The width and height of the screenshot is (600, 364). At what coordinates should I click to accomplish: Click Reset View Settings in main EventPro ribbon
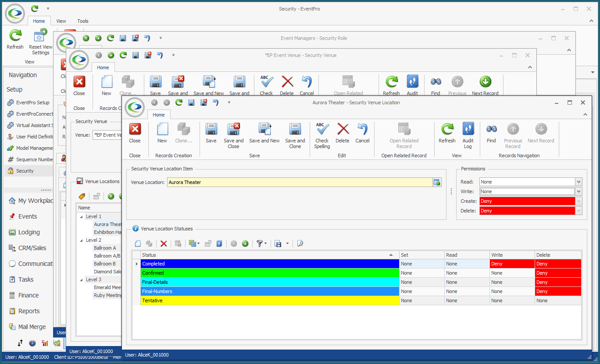(x=40, y=42)
